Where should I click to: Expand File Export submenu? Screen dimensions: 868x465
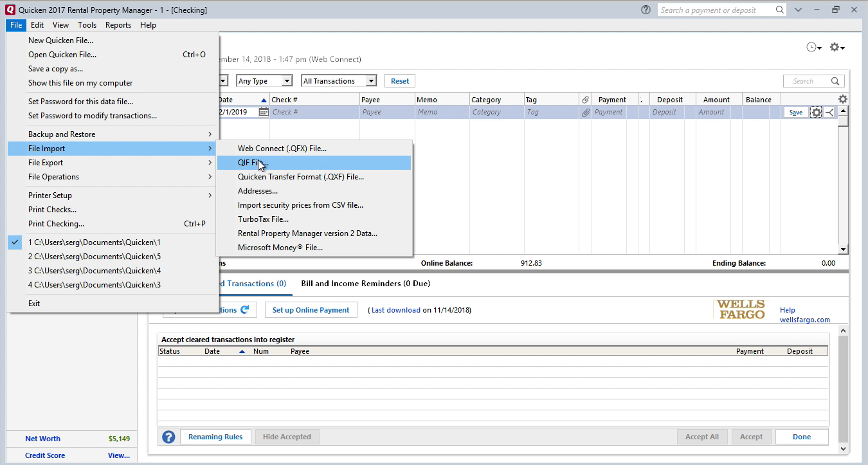click(113, 163)
